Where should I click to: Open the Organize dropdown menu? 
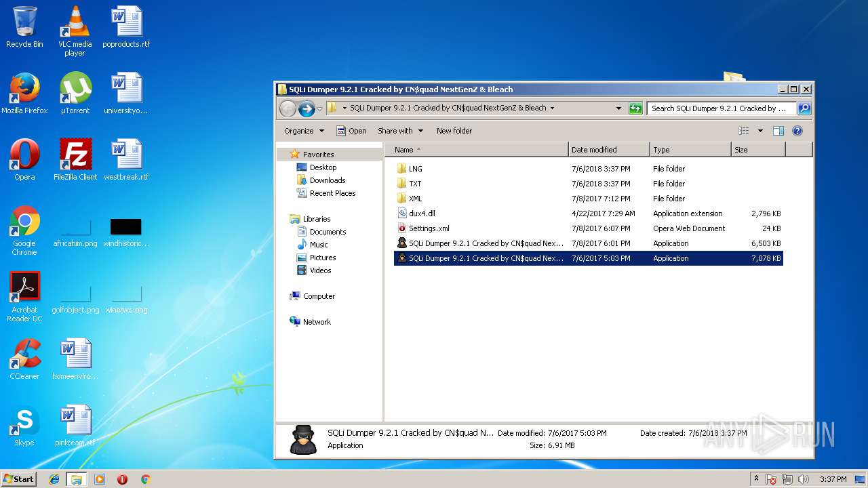click(x=304, y=131)
